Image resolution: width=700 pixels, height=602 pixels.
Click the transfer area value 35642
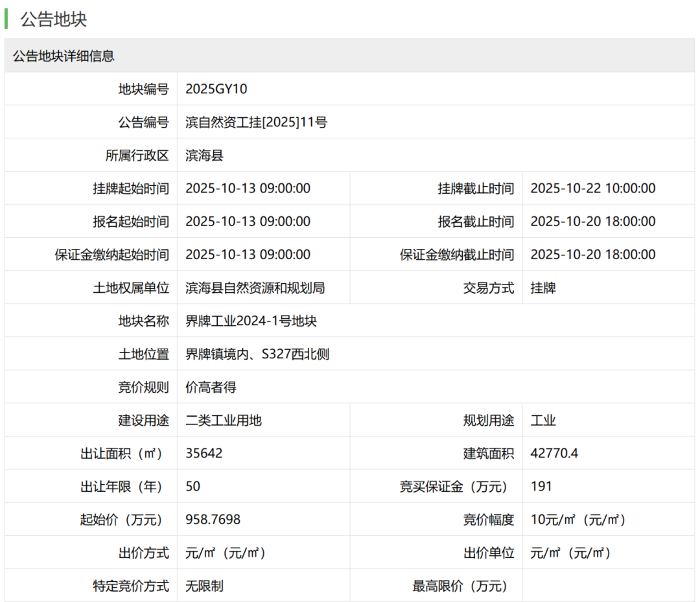click(204, 454)
